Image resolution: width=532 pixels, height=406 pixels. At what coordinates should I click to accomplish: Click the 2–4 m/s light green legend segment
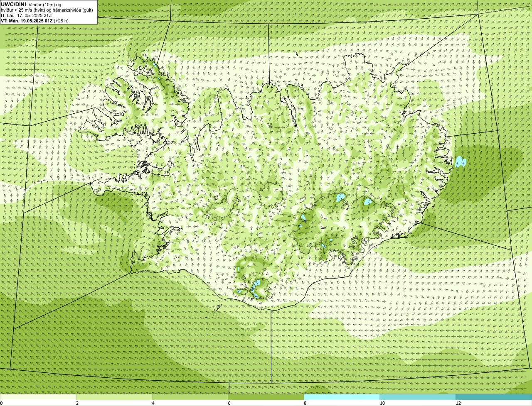click(x=114, y=397)
